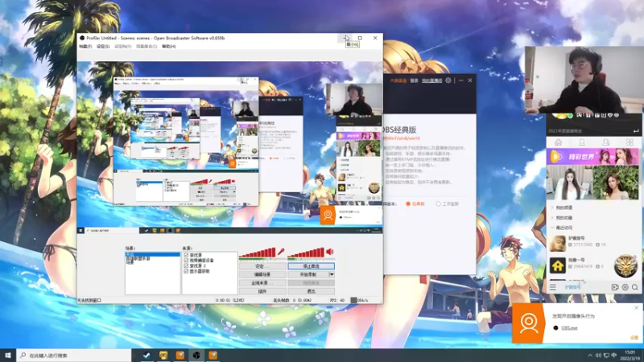Open the single-person tab icon in chat panel
Image resolution: width=644 pixels, height=362 pixels.
(x=581, y=142)
